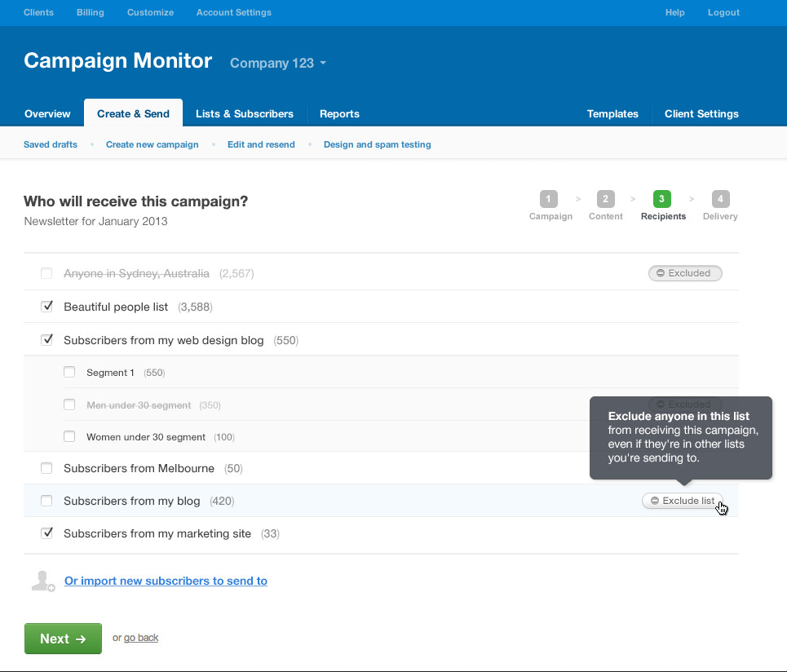The height and width of the screenshot is (672, 787).
Task: Check the Women under 30 segment
Action: (69, 436)
